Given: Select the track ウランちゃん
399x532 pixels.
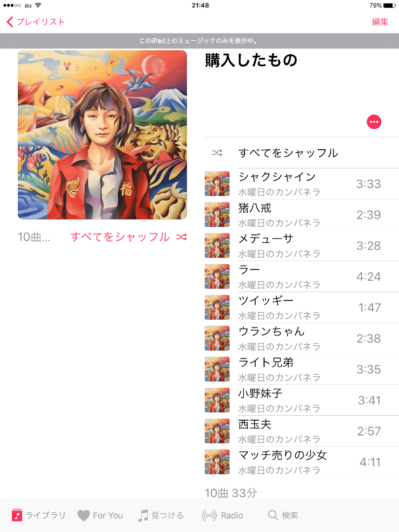Looking at the screenshot, I should pyautogui.click(x=301, y=338).
